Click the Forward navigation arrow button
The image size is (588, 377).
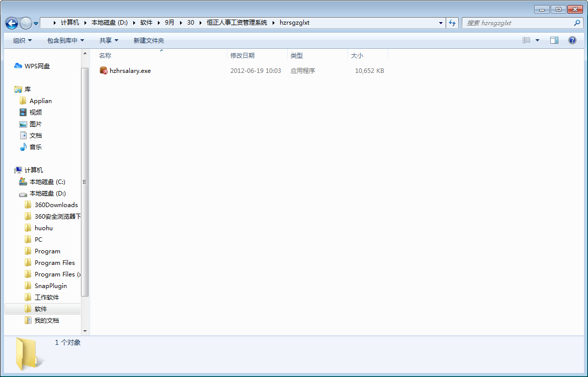26,23
